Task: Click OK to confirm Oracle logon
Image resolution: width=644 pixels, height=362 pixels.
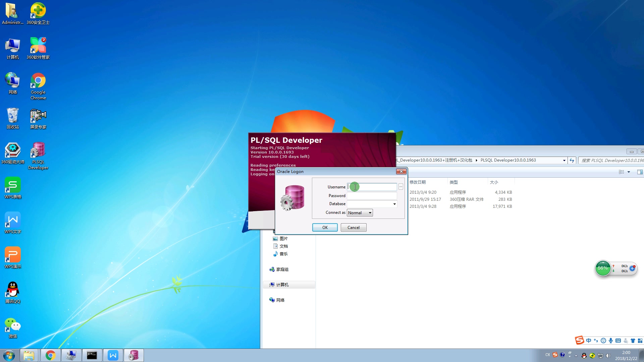Action: (325, 227)
